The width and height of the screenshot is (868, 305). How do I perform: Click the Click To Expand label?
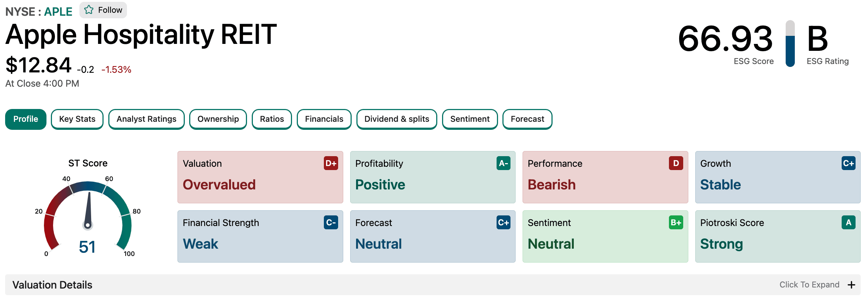click(x=809, y=285)
